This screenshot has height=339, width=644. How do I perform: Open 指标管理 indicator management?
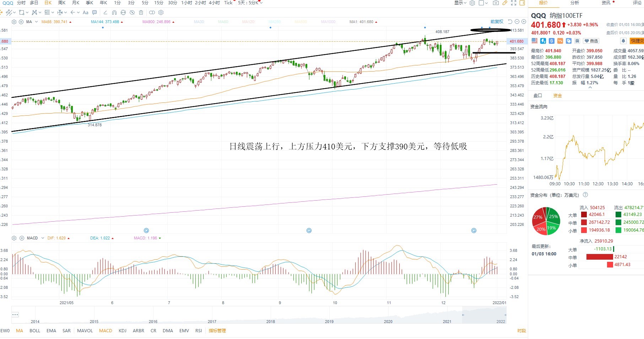coord(217,331)
